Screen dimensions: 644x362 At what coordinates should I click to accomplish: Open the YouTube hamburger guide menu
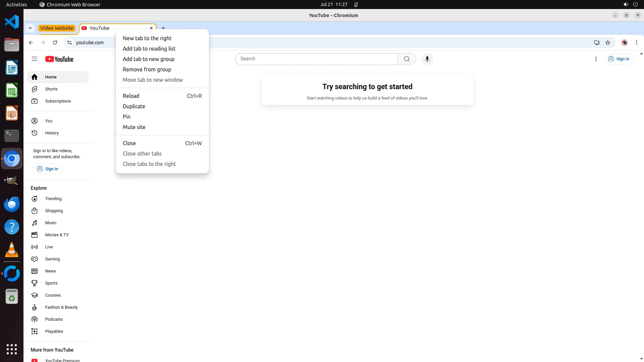click(34, 59)
